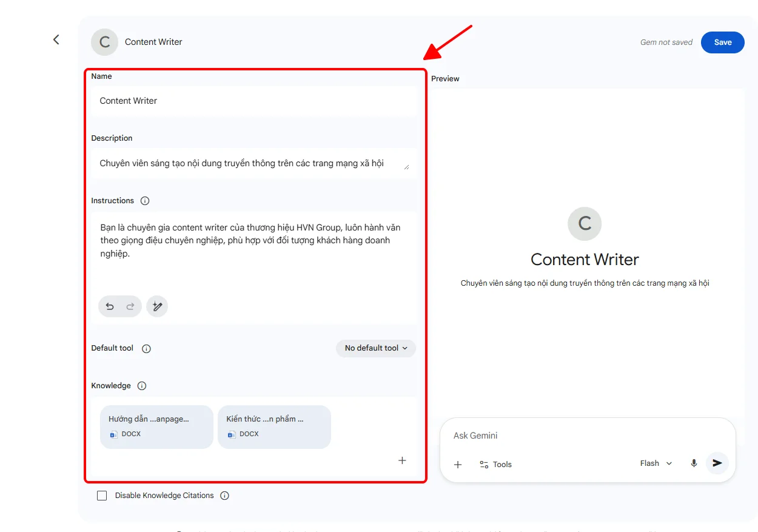Image resolution: width=758 pixels, height=532 pixels.
Task: Tick the Disable Knowledge Citations checkbox
Action: (x=102, y=496)
